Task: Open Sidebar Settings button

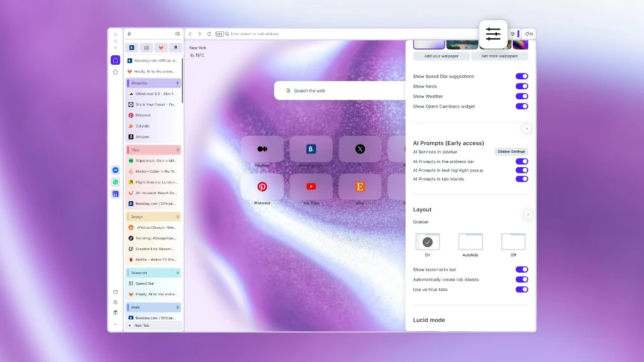Action: point(511,152)
